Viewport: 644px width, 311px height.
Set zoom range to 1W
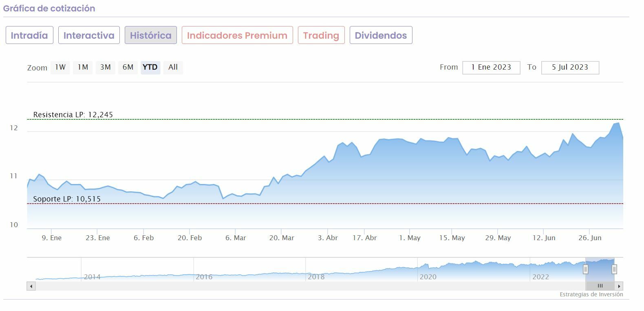[x=60, y=67]
